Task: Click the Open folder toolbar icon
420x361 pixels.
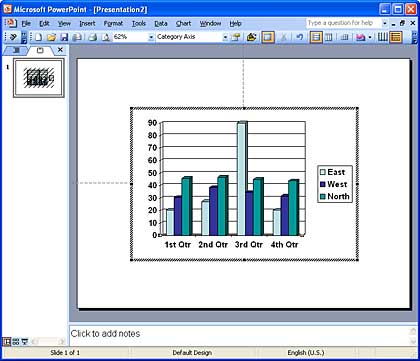Action: click(51, 37)
